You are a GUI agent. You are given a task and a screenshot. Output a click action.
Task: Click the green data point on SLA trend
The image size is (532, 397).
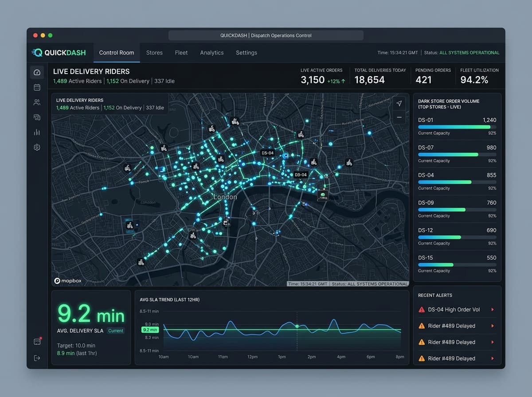tap(297, 326)
